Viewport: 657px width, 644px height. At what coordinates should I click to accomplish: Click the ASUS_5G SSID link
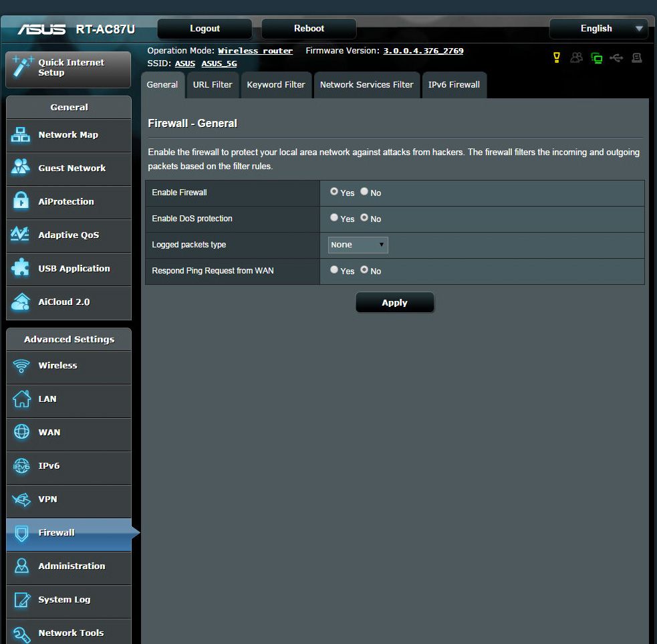(219, 64)
